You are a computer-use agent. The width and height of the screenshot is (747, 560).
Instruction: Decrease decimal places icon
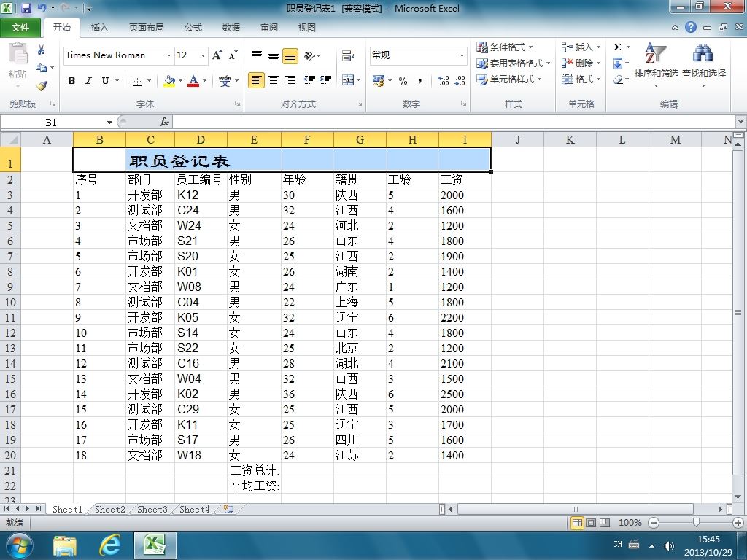point(460,80)
